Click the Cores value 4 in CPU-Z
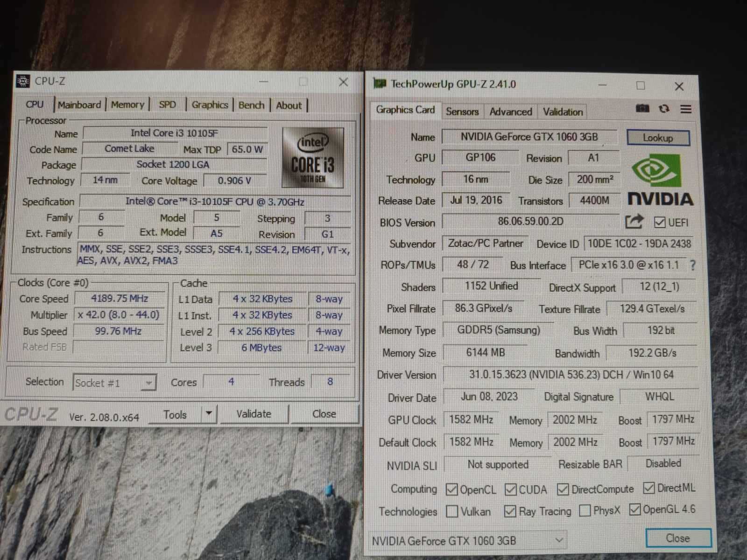747x560 pixels. 231,382
